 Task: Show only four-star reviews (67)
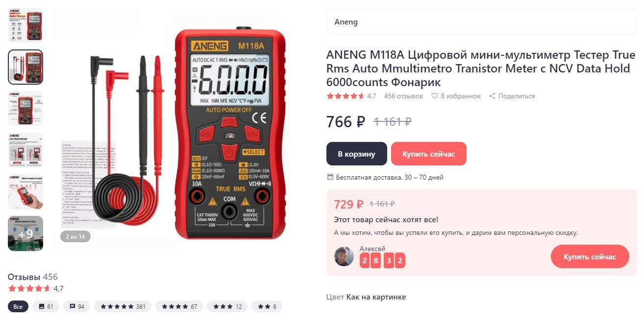tap(179, 307)
